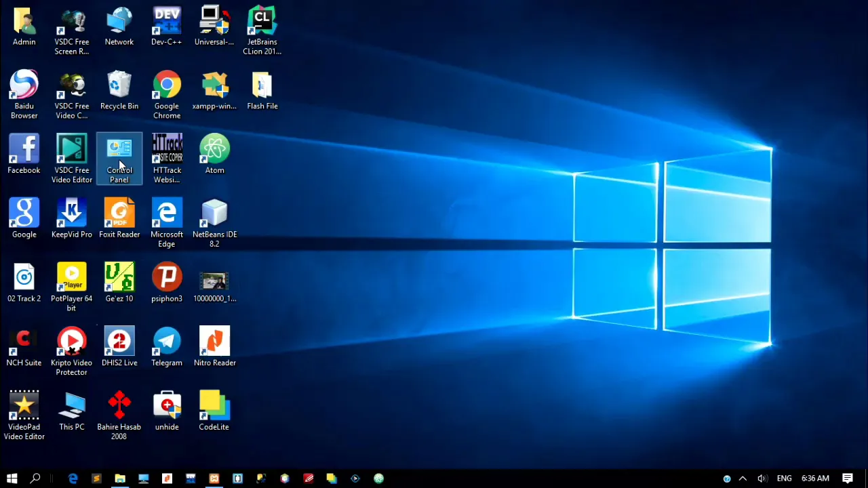Screen dimensions: 868x488
Task: Select the Microsoft Edge desktop shortcut
Action: pyautogui.click(x=167, y=224)
